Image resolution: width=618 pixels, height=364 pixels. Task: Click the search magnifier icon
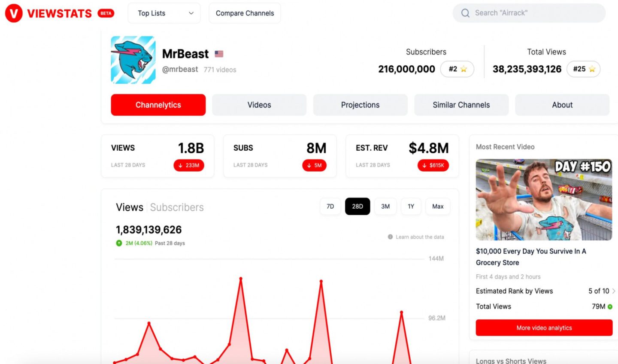click(x=465, y=13)
